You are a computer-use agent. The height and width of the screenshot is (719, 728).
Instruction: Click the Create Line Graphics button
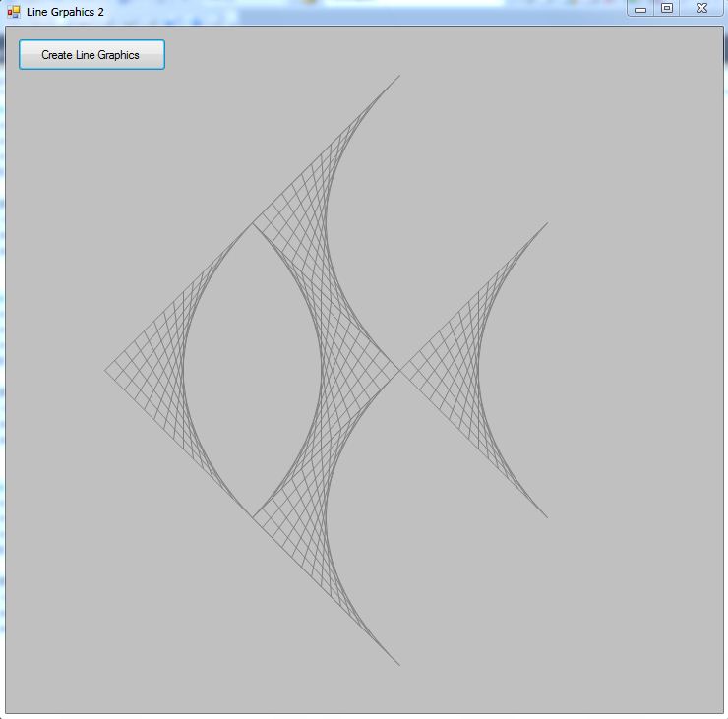pyautogui.click(x=91, y=55)
